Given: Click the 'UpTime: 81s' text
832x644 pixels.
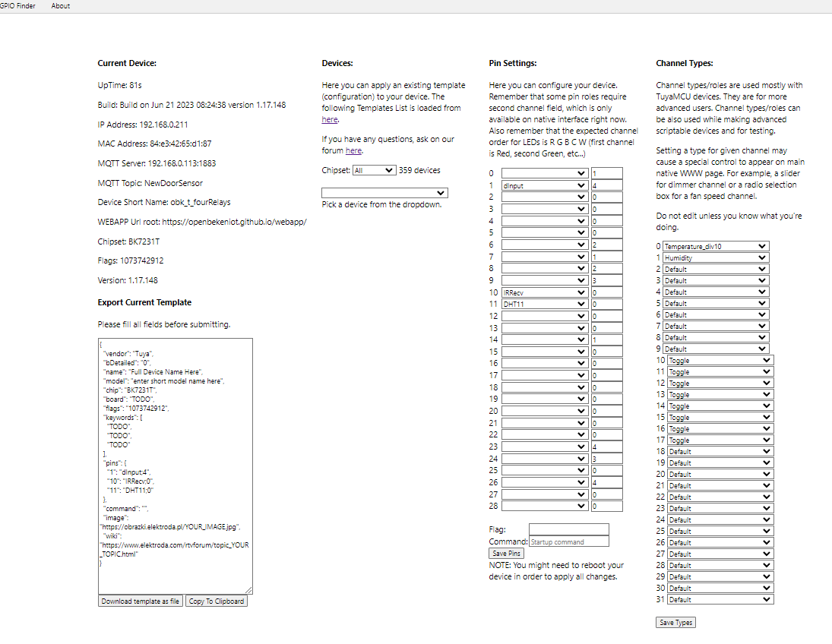Looking at the screenshot, I should coord(119,85).
